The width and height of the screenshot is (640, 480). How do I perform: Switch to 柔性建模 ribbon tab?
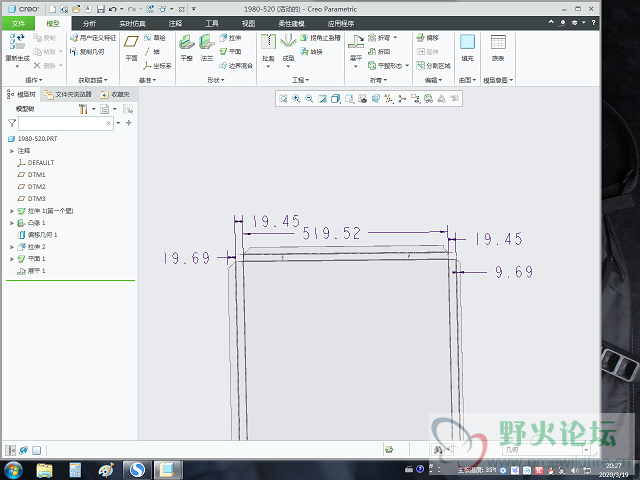pos(291,24)
